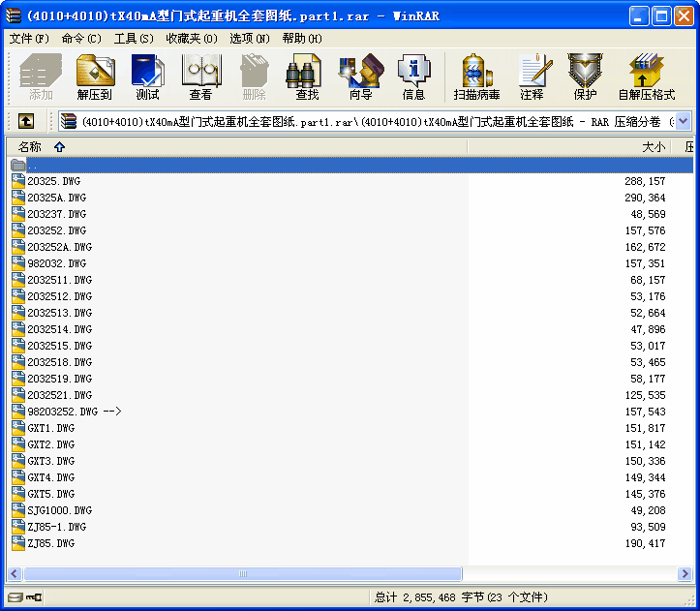Show archive Info (信息) icon
700x611 pixels.
[x=413, y=76]
